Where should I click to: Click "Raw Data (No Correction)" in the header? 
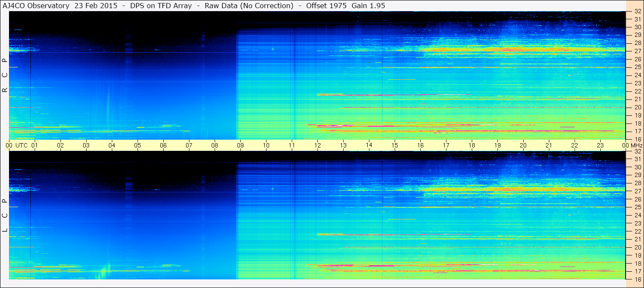[249, 6]
